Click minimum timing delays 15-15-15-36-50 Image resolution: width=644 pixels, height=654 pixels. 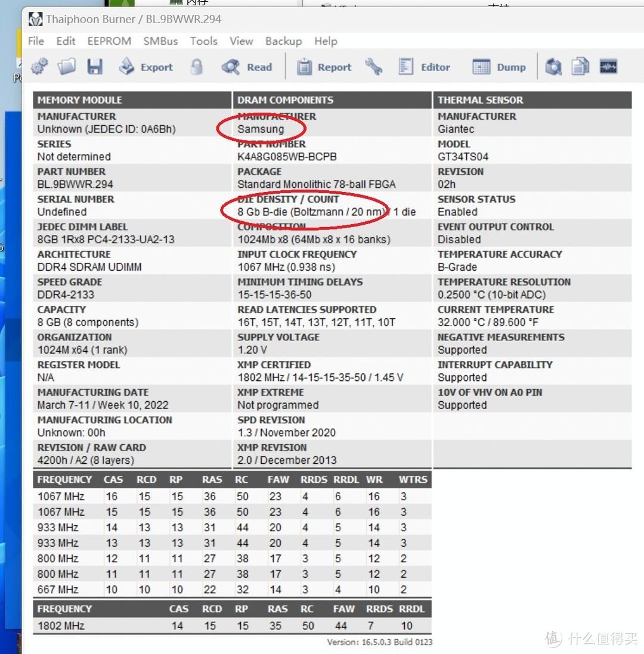[274, 295]
